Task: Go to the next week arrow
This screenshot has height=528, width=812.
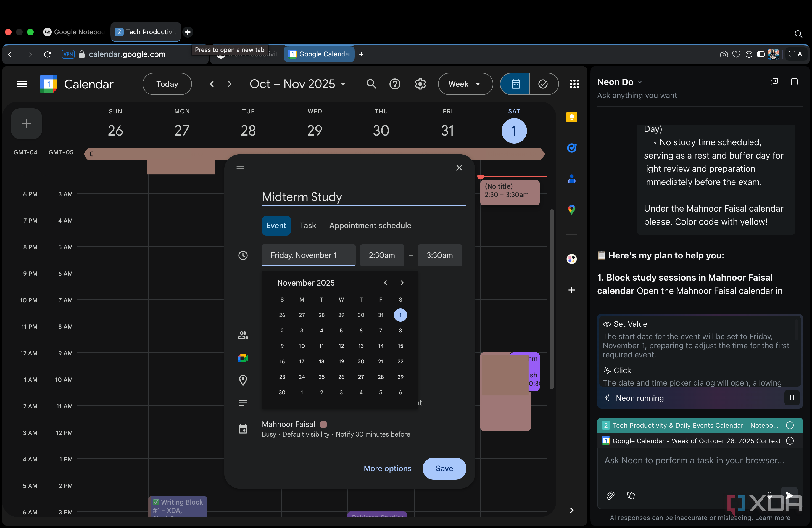Action: click(x=229, y=84)
